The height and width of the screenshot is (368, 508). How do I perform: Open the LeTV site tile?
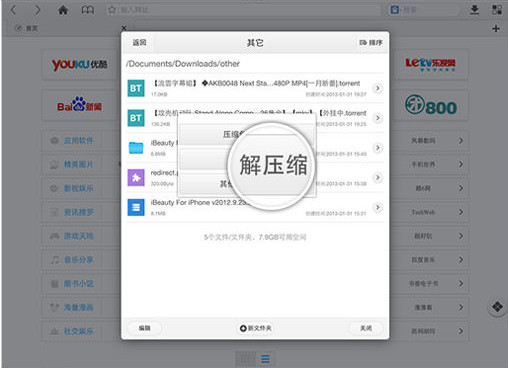[431, 64]
